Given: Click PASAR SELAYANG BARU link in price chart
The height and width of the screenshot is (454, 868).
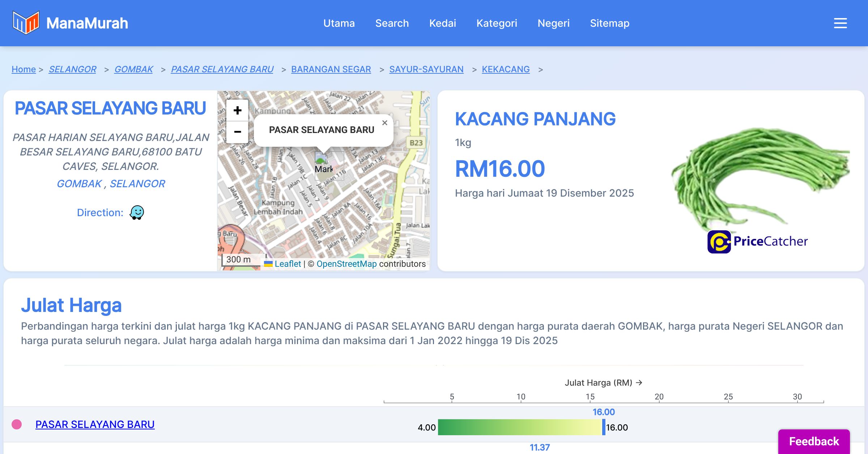Looking at the screenshot, I should coord(95,424).
